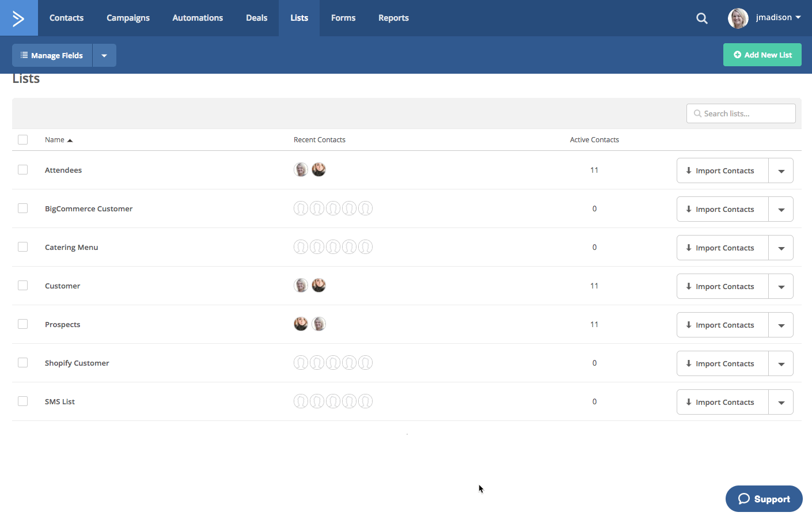Screen dimensions: 812x516
Task: Click the Recent Contacts column header
Action: point(320,140)
